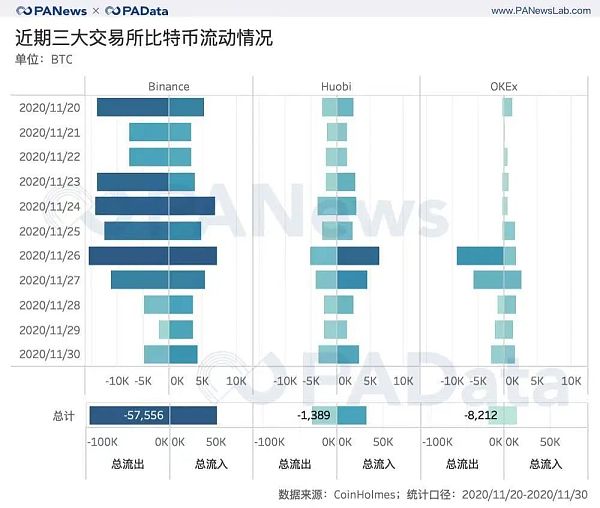The image size is (600, 508).
Task: Click the 单位: BTC unit label
Action: tap(44, 60)
